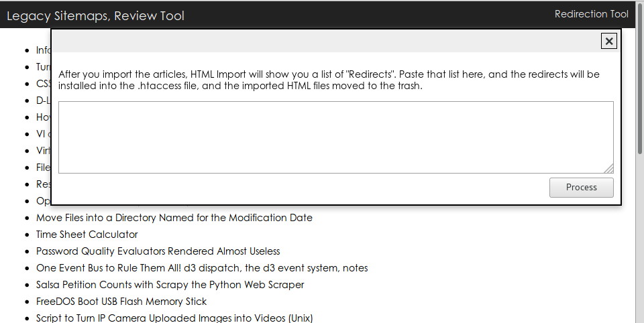Open Move Files into a Directory article
Image resolution: width=644 pixels, height=323 pixels.
coord(174,218)
